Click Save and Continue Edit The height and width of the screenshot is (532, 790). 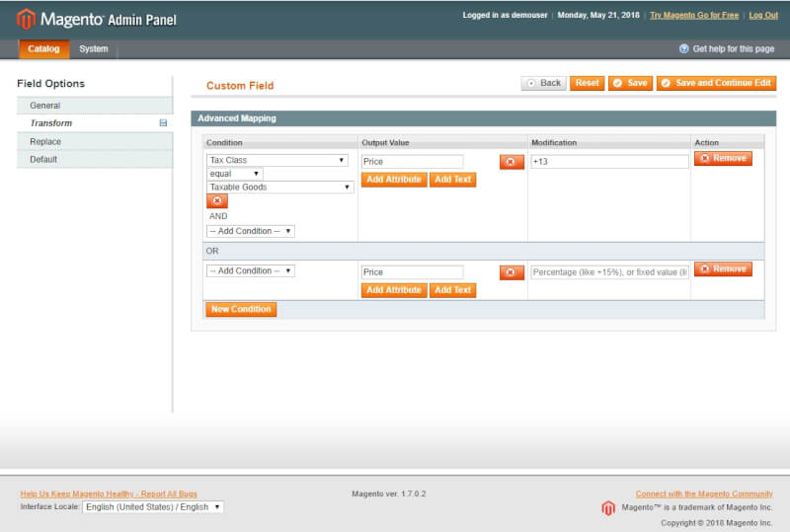coord(716,83)
